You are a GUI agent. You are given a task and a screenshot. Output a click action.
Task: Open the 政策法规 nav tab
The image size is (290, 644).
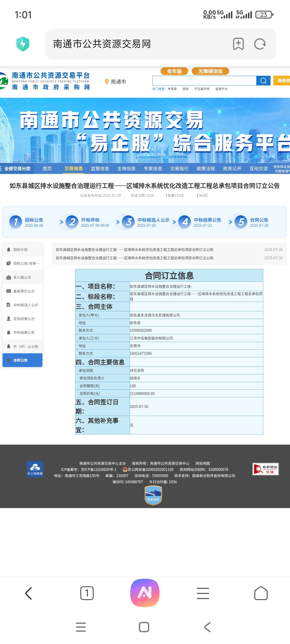[x=206, y=169]
